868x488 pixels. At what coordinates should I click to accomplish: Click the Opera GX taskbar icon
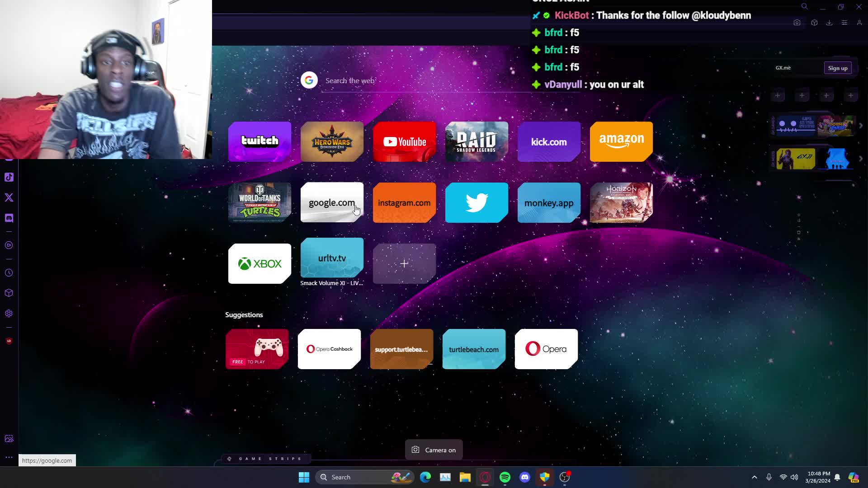(x=485, y=477)
